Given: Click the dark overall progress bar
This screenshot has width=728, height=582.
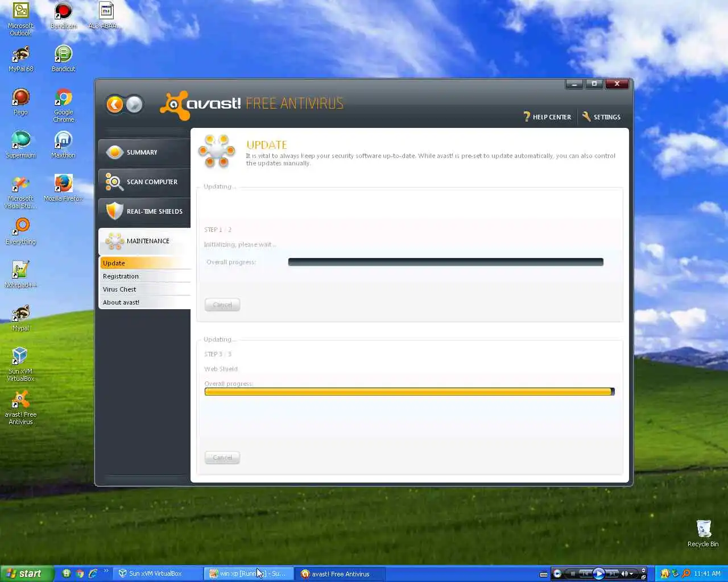Looking at the screenshot, I should tap(445, 262).
